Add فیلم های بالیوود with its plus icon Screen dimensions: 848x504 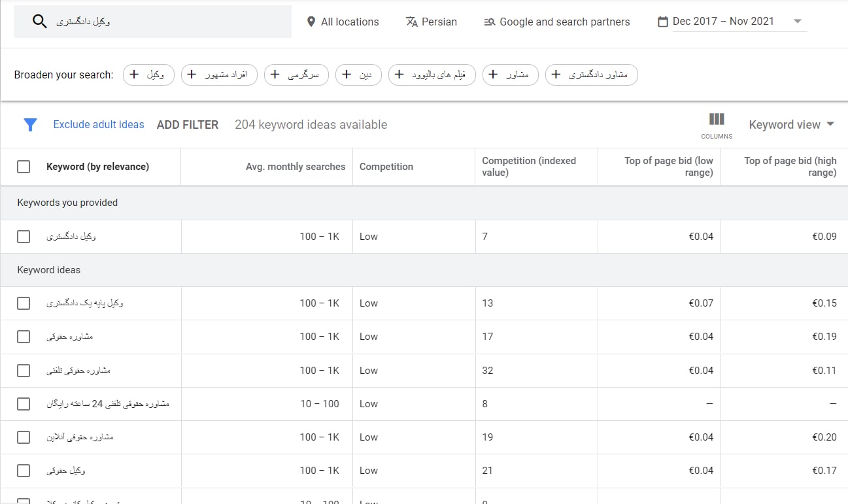[x=399, y=75]
